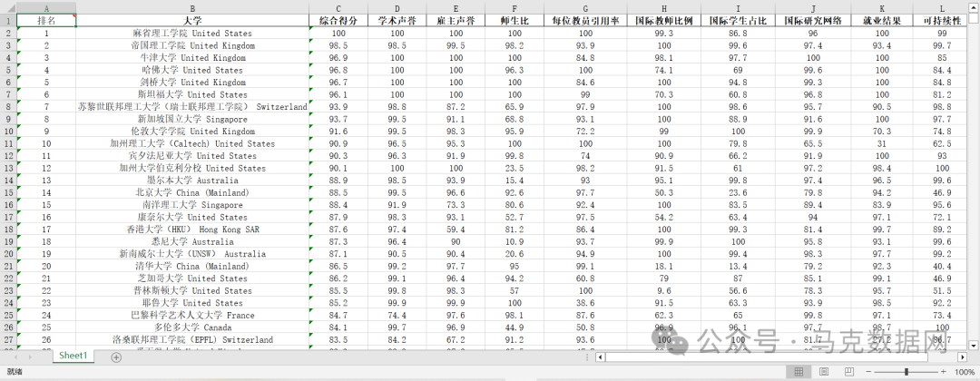Select column E header
This screenshot has width=980, height=381.
point(456,8)
